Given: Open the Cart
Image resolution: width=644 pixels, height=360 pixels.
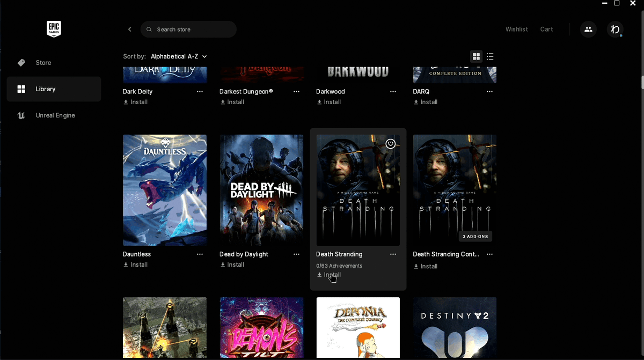Looking at the screenshot, I should click(547, 30).
